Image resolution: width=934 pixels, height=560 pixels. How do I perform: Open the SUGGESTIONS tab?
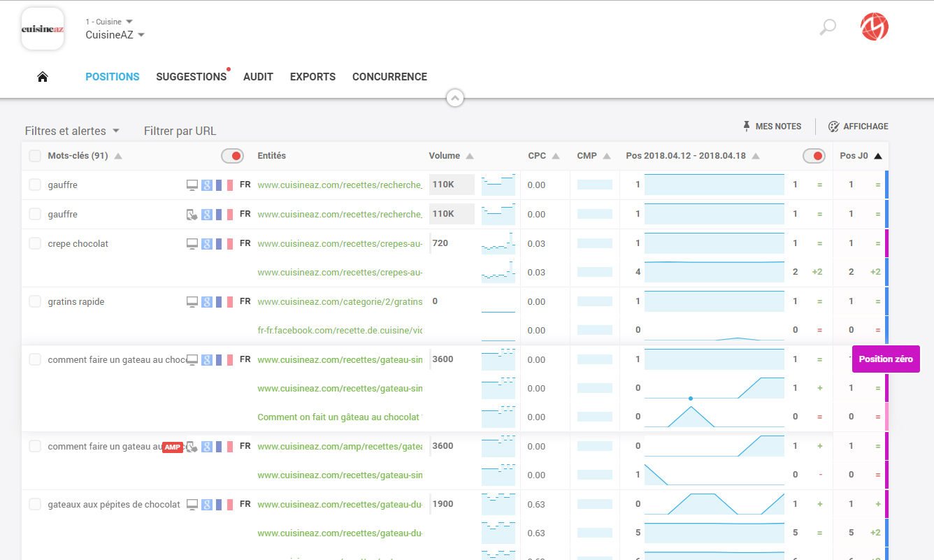point(191,77)
